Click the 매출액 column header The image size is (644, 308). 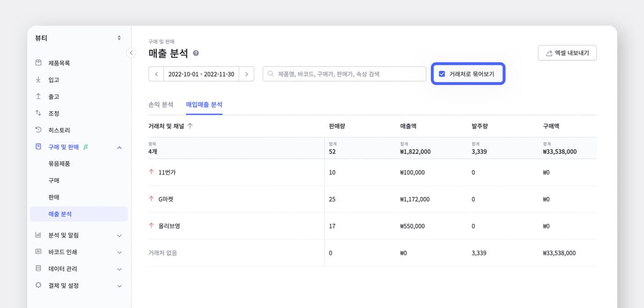pos(408,126)
